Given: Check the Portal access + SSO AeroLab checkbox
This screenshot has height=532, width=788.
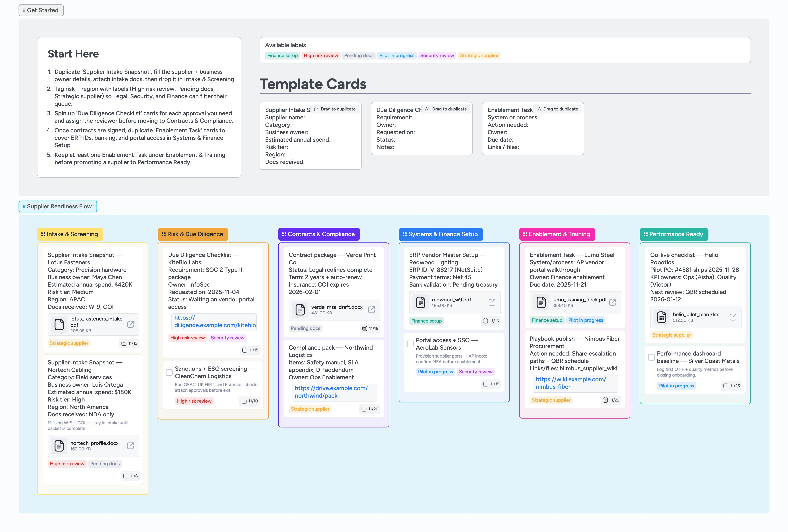Looking at the screenshot, I should 410,344.
